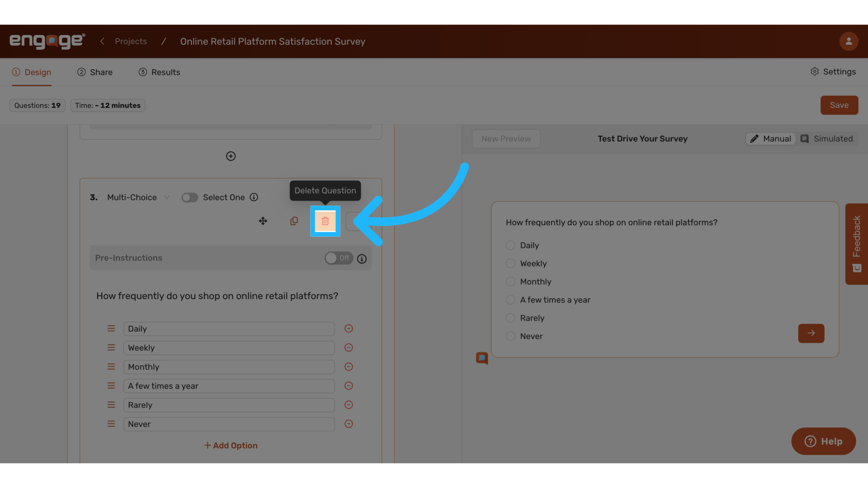Remove the Weekly option
This screenshot has height=488, width=868.
[x=349, y=347]
